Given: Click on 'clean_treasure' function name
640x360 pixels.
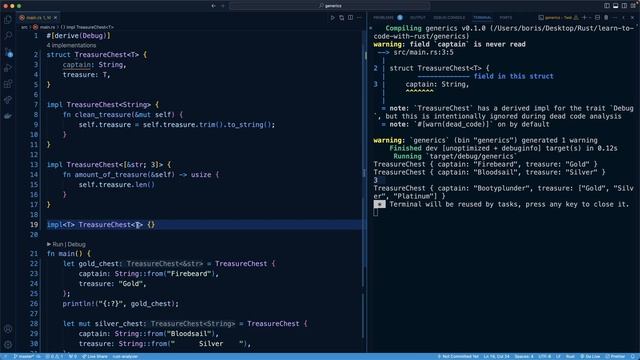Looking at the screenshot, I should [102, 115].
